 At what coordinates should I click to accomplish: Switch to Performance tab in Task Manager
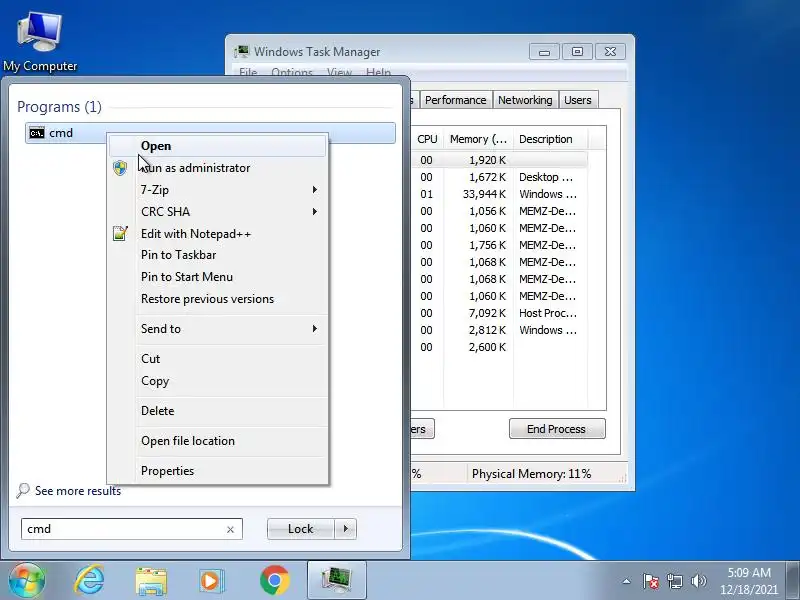456,100
